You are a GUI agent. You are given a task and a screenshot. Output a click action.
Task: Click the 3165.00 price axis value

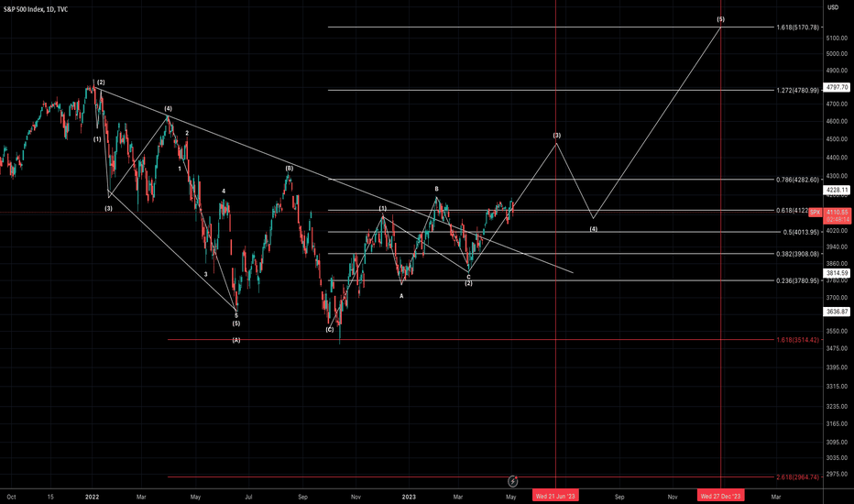837,424
